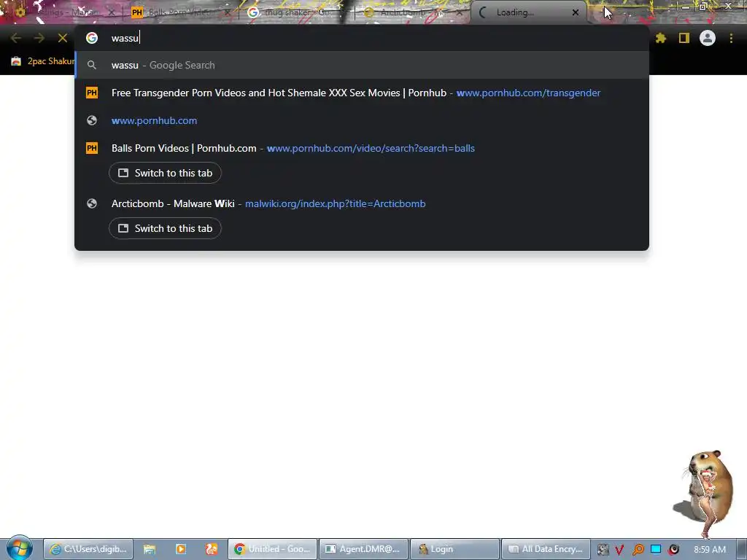
Task: Select the Arcticbomb - Malware Wiki suggestion
Action: (x=362, y=203)
